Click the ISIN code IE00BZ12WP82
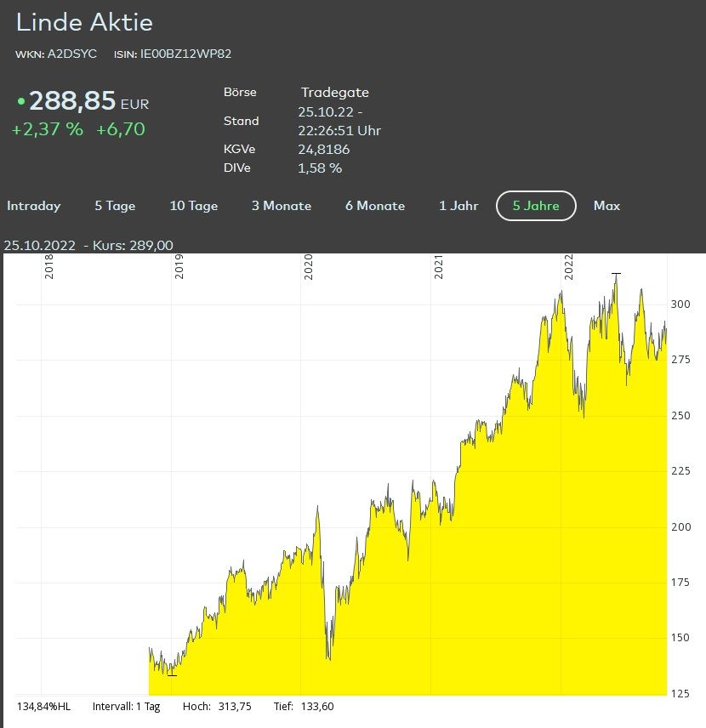Image resolution: width=706 pixels, height=728 pixels. [x=185, y=54]
